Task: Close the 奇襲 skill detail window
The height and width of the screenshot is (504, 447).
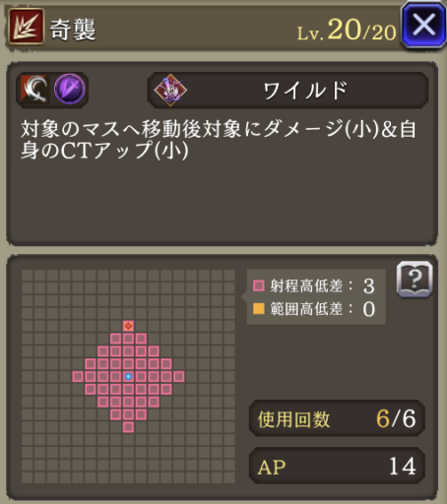Action: [x=423, y=26]
